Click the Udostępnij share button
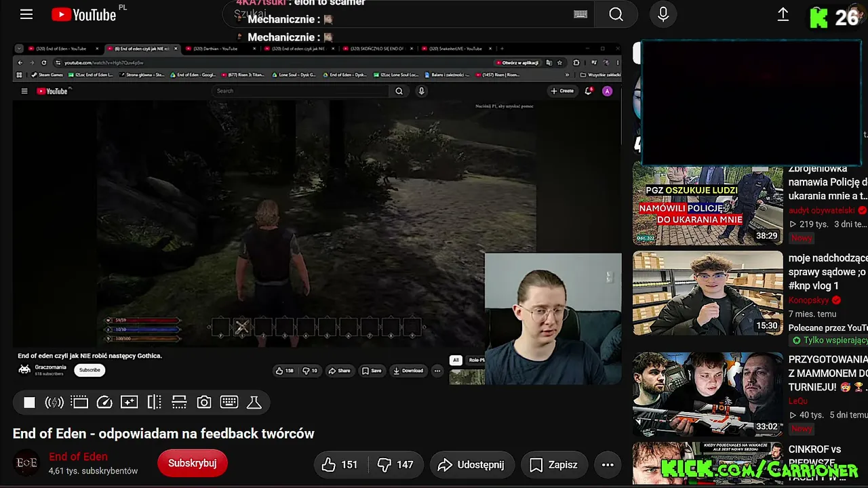Viewport: 868px width, 488px height. coord(471,464)
